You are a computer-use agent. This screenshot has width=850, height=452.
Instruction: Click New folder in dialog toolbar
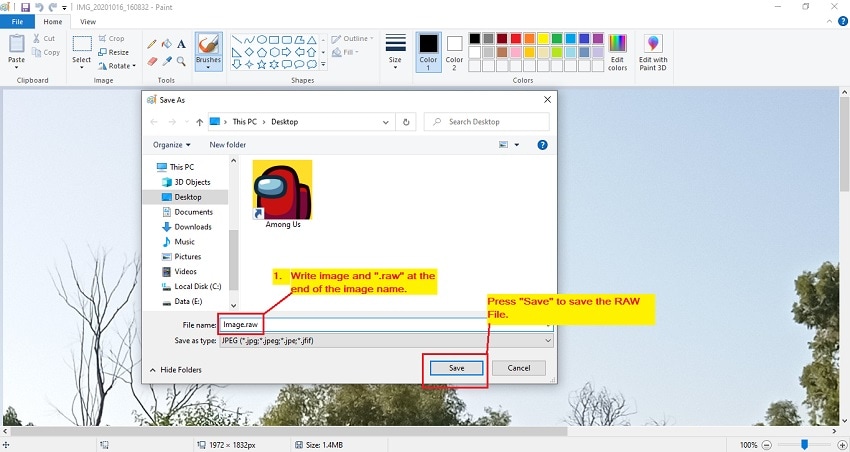click(x=228, y=145)
